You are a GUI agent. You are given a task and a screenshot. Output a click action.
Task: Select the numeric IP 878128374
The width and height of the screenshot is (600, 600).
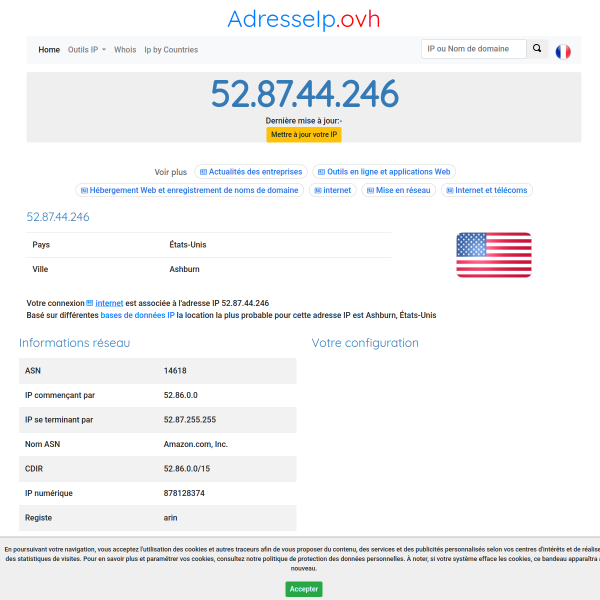[184, 493]
